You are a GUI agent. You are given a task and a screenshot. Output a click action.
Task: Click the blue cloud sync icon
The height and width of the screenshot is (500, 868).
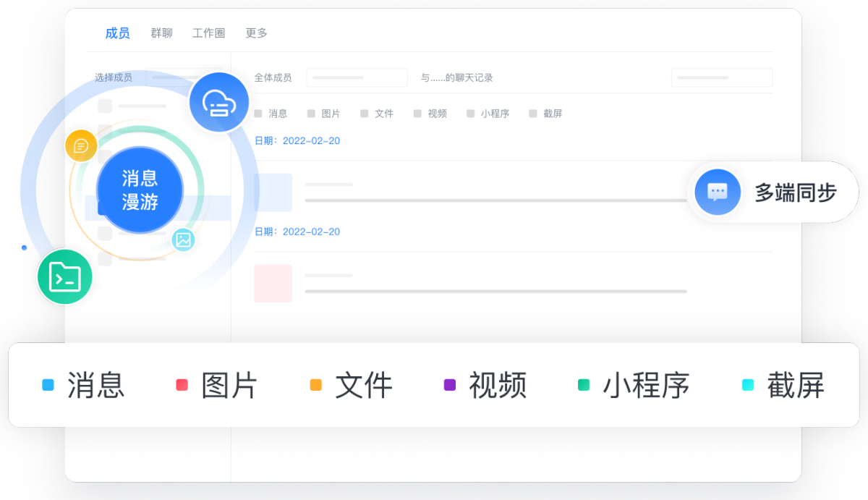click(x=218, y=102)
